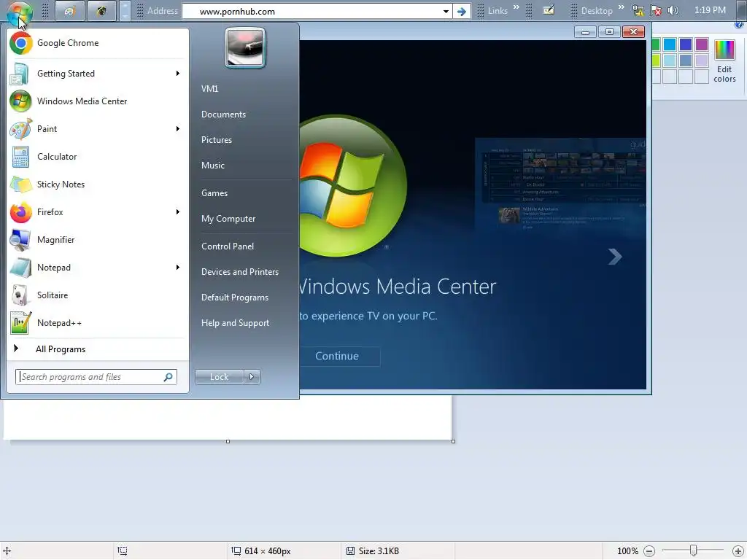Click the search magnifier icon in Start menu
The image size is (747, 560).
[169, 377]
